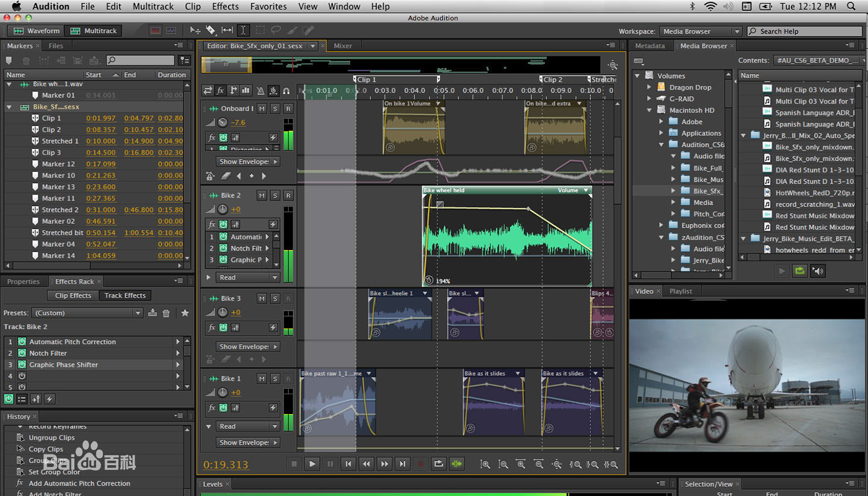Click Show Envelopes on Bike 3 track
Viewport: 868px width, 496px height.
click(248, 347)
